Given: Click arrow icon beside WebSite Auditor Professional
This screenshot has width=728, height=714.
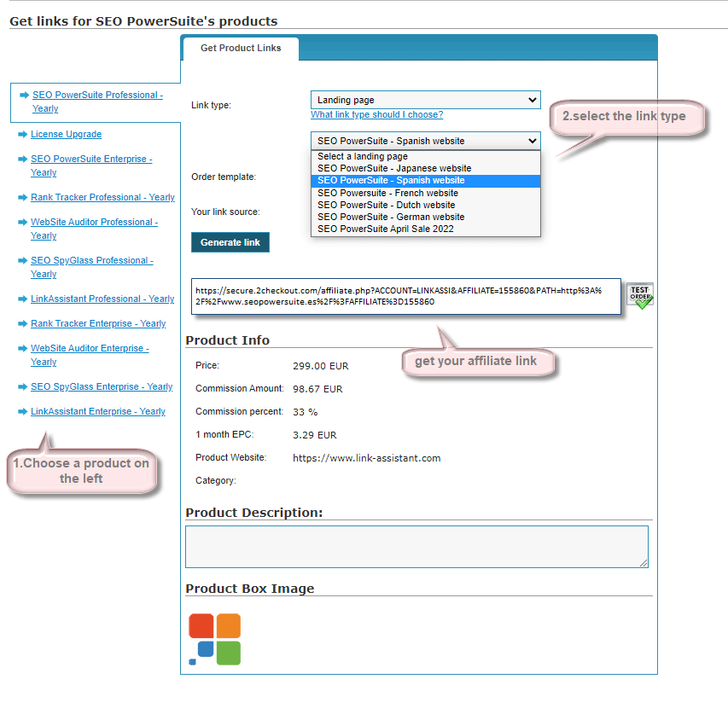Looking at the screenshot, I should tap(22, 223).
